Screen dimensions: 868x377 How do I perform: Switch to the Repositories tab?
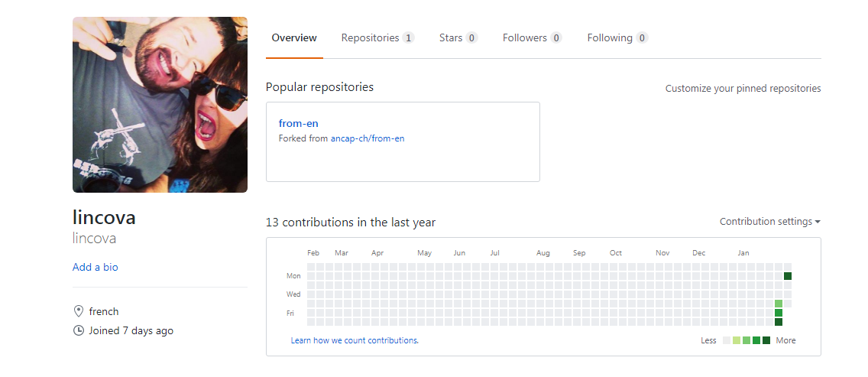377,37
